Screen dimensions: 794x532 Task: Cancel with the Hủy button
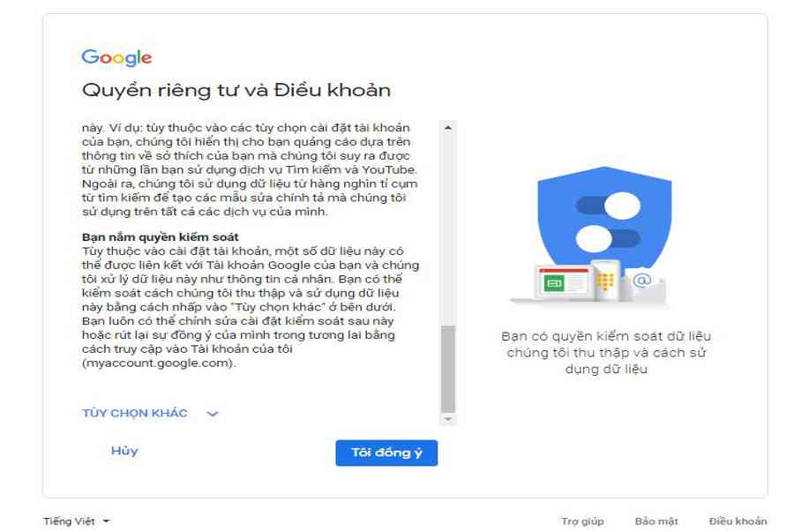(x=124, y=451)
